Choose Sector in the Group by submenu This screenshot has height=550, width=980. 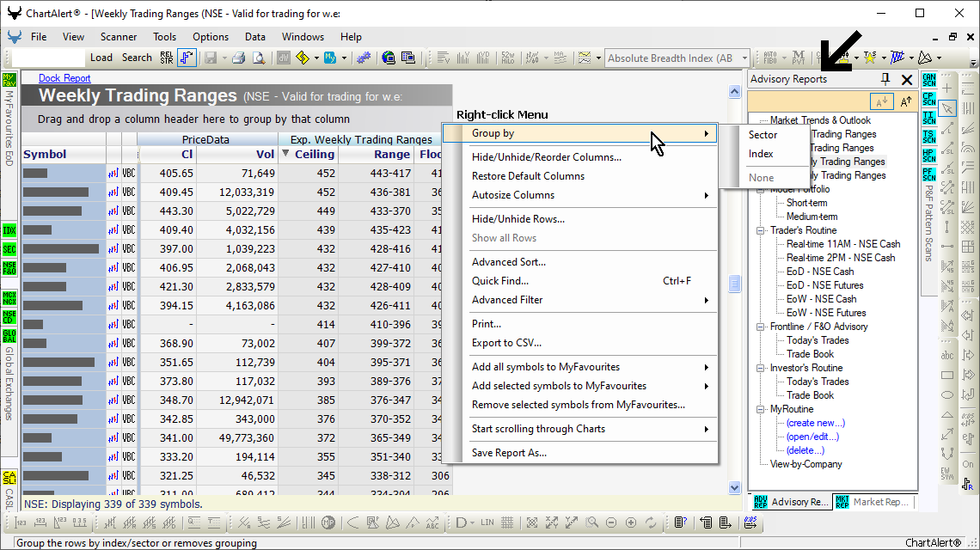(763, 134)
